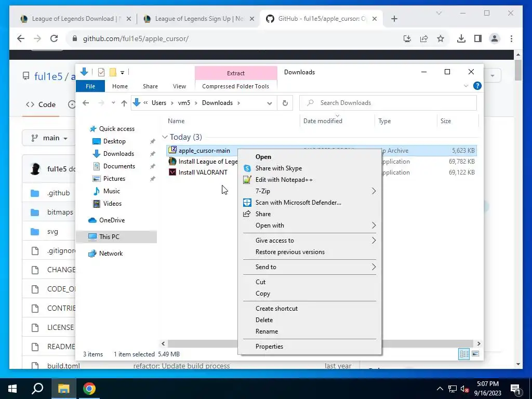Viewport: 532px width, 399px height.
Task: Click Properties quick access toolbar icon
Action: 101,72
